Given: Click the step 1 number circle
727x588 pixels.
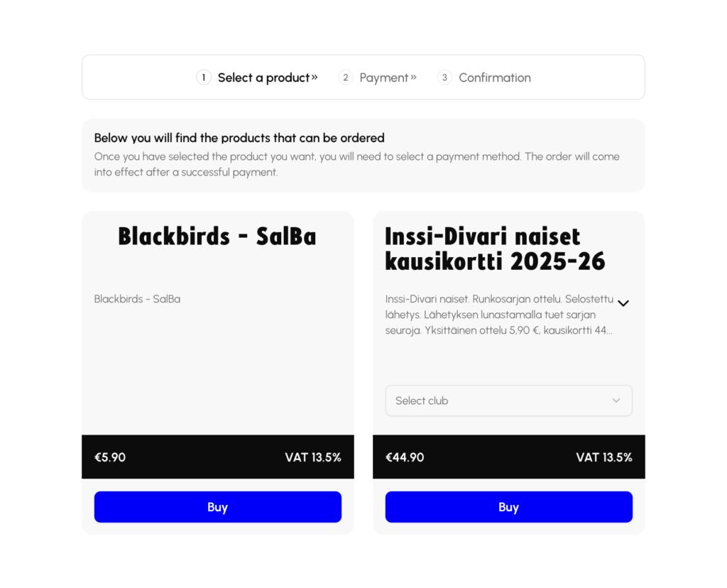Looking at the screenshot, I should click(204, 77).
